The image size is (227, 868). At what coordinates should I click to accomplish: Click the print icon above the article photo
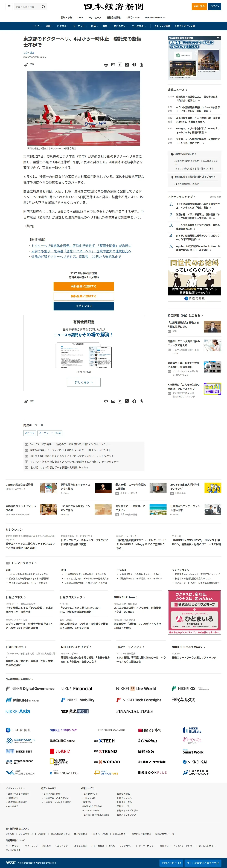coord(106,65)
